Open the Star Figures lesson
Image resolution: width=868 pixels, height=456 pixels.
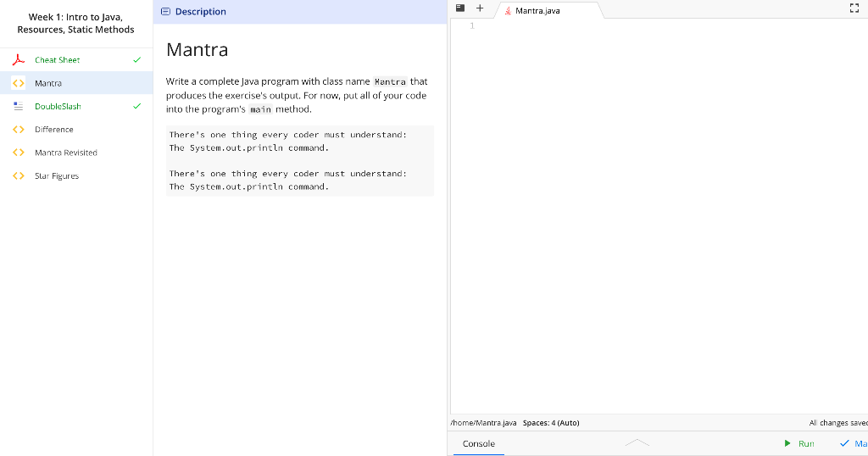[x=76, y=176]
